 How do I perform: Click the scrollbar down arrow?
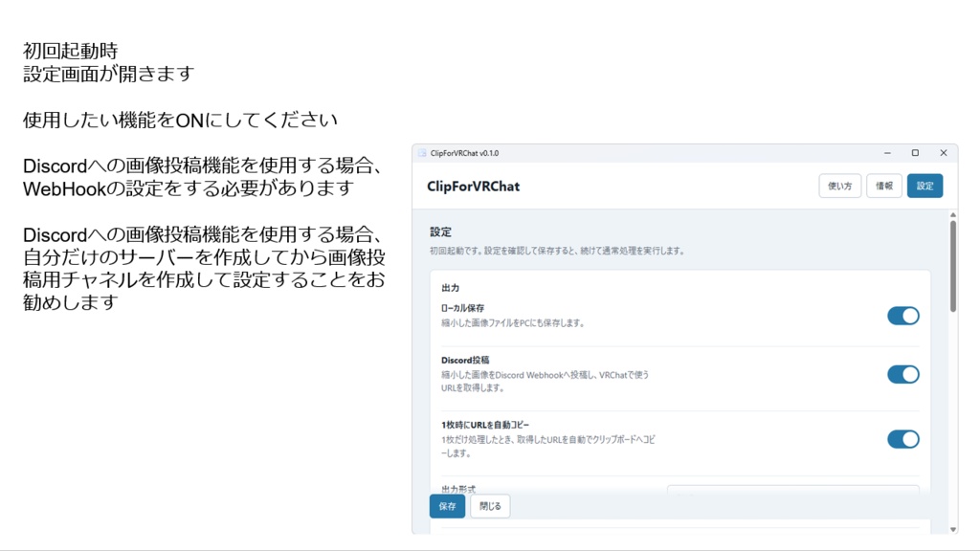[952, 529]
